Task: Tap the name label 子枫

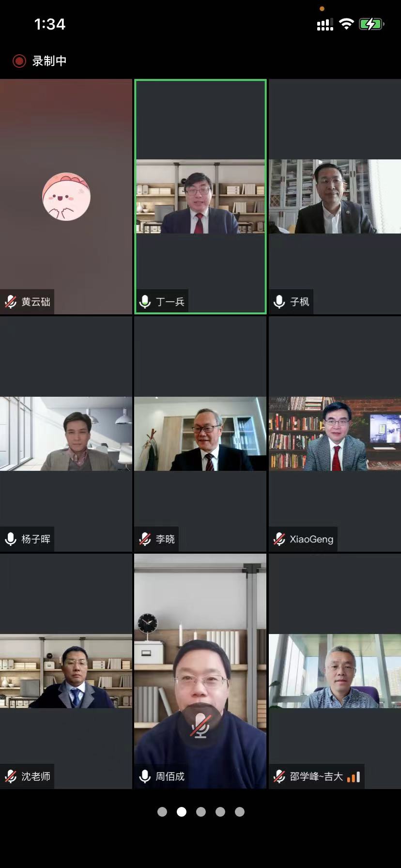Action: (299, 302)
